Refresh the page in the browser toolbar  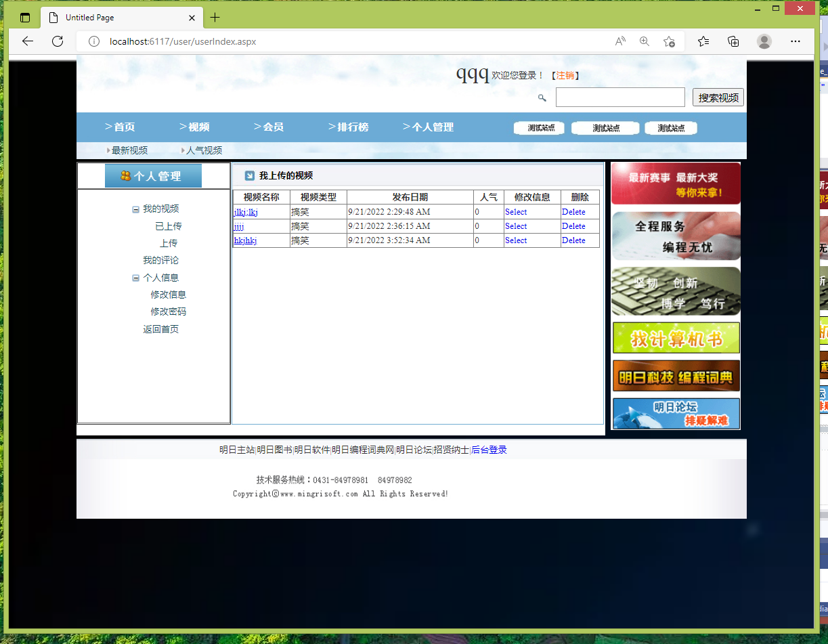tap(58, 41)
